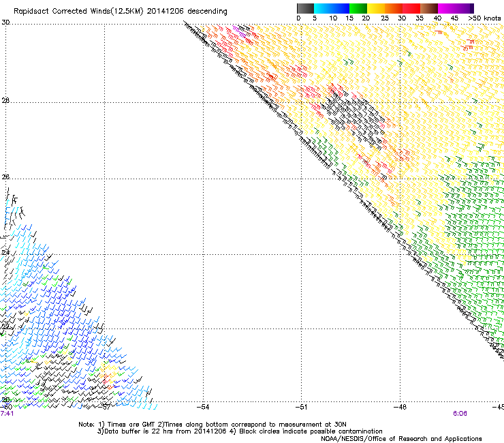Click the '25' label under the color bar
The image size is (504, 443).
tap(385, 18)
